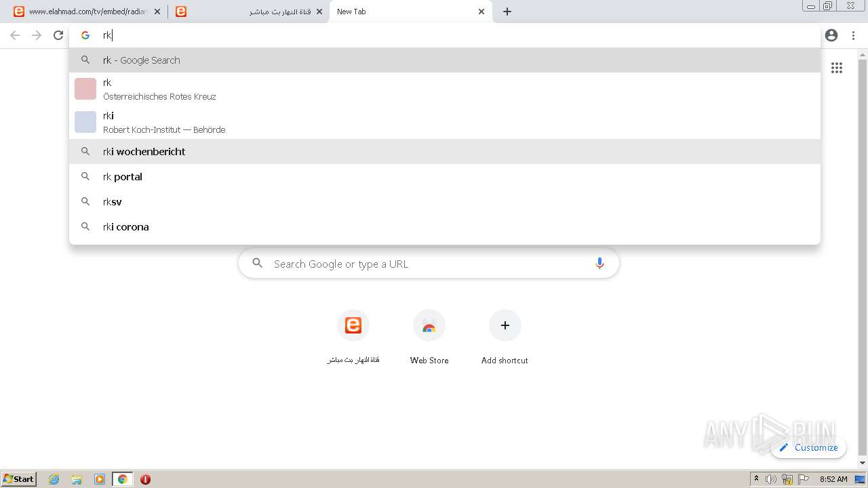868x488 pixels.
Task: Click the forward navigation arrow
Action: click(x=37, y=35)
